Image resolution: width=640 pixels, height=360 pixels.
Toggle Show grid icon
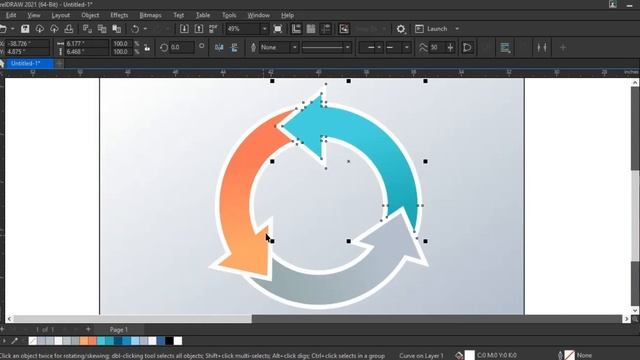pos(311,29)
